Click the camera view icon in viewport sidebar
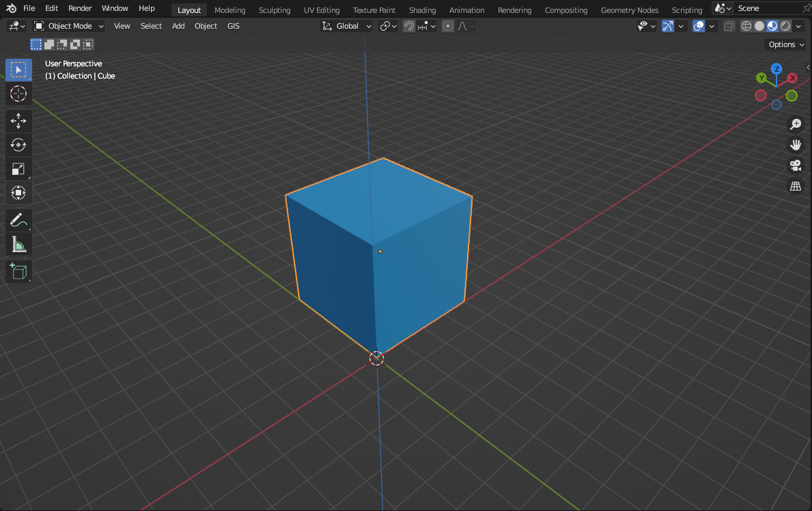This screenshot has height=511, width=812. [x=795, y=165]
